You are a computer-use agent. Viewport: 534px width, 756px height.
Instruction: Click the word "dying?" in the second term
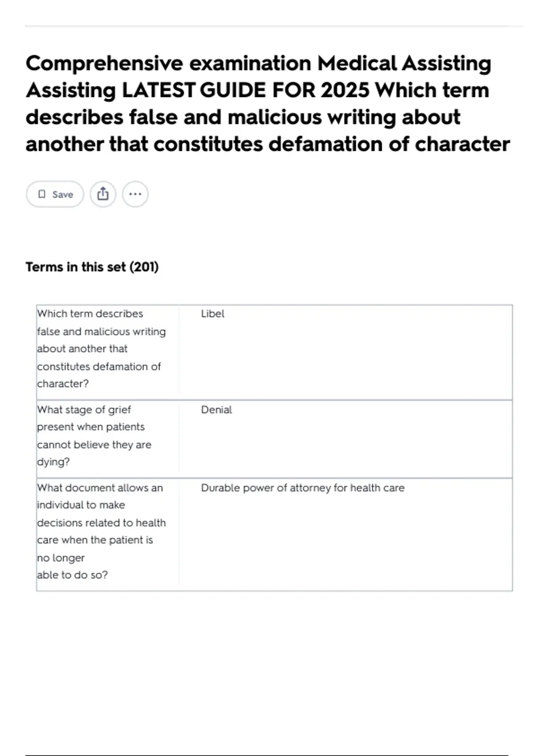click(53, 462)
